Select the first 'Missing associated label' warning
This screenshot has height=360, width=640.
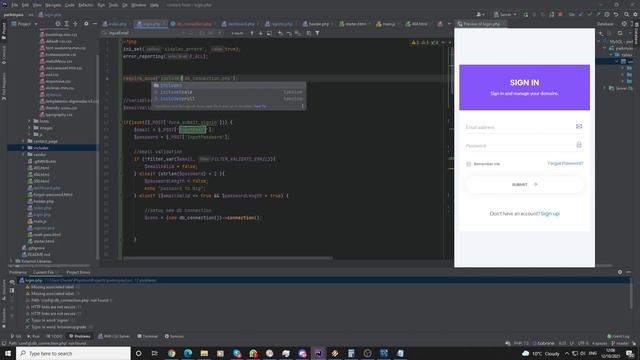[x=53, y=287]
